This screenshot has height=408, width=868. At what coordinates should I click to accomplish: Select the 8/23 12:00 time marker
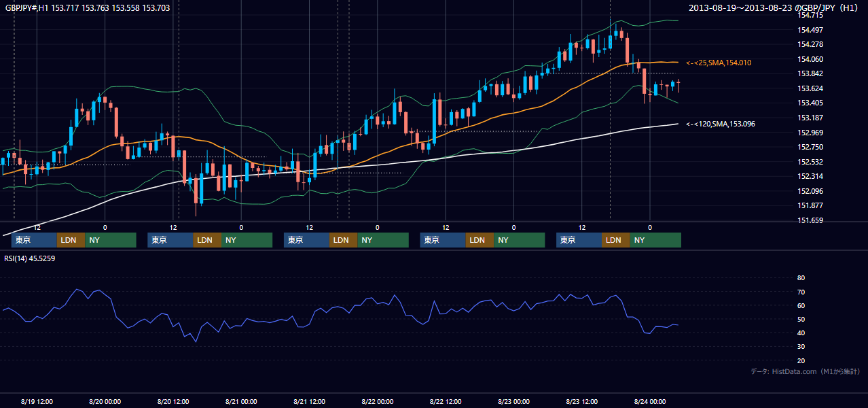click(x=582, y=401)
